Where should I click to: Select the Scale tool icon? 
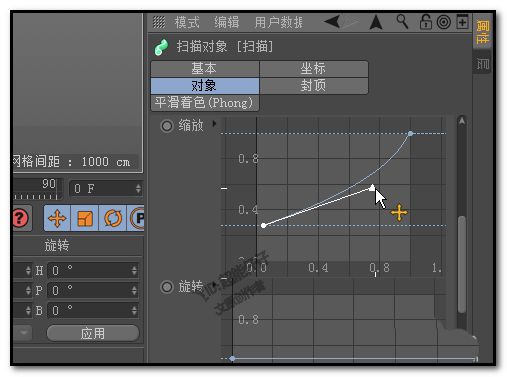85,219
